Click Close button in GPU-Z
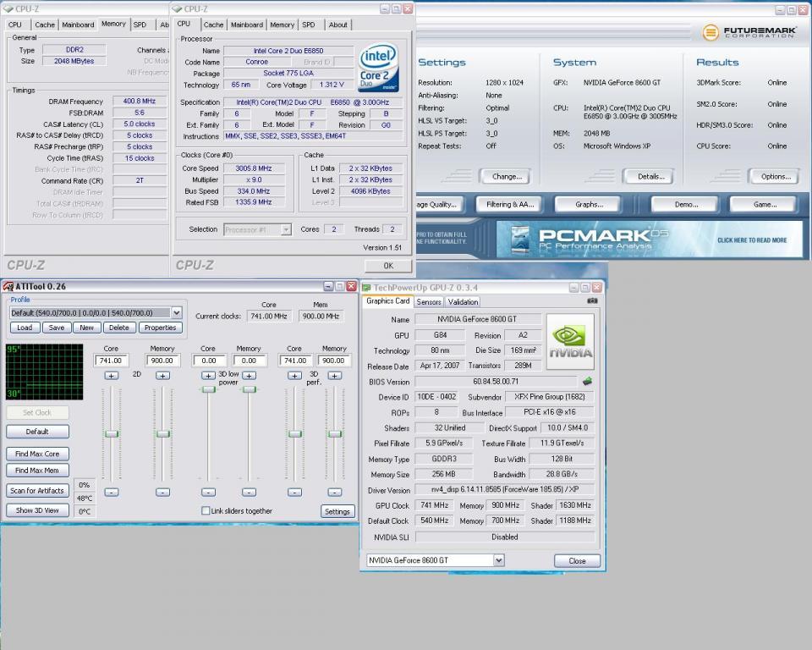 click(x=577, y=561)
